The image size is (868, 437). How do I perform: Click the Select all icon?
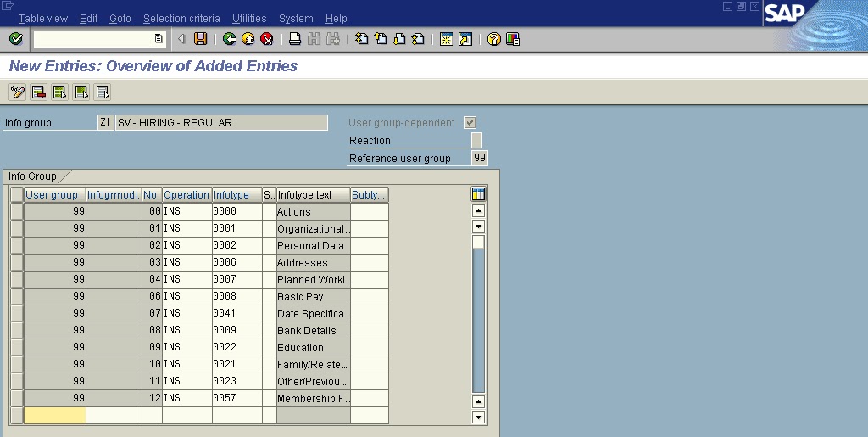[x=60, y=92]
